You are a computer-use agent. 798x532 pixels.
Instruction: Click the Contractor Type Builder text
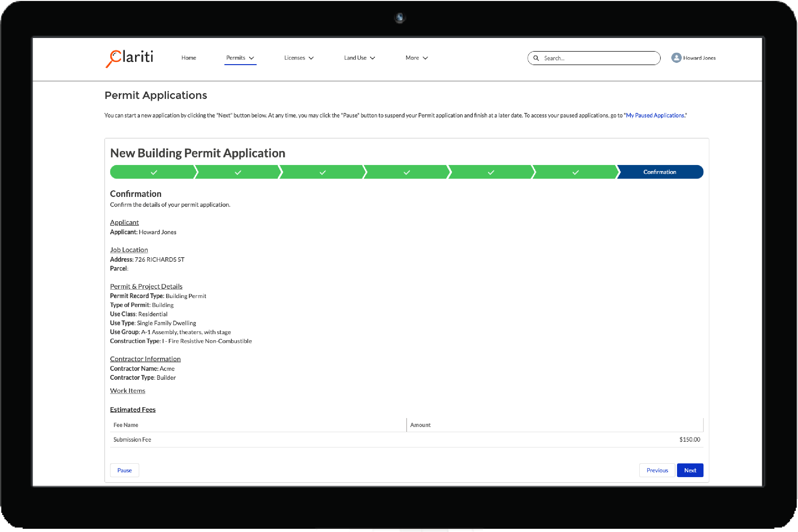coord(143,378)
